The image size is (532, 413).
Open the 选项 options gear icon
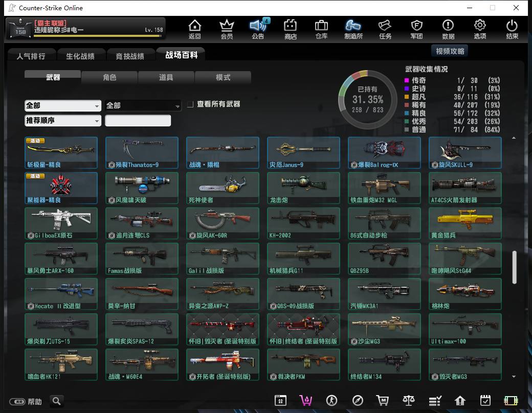point(480,29)
